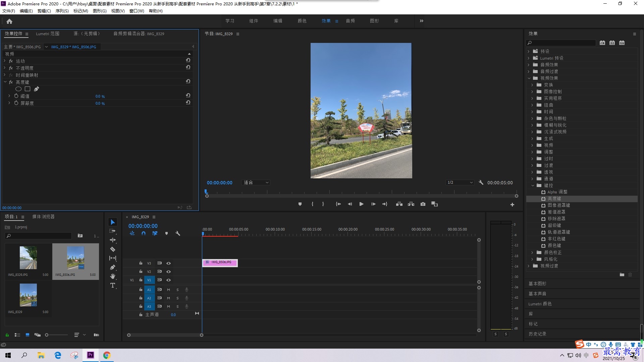This screenshot has width=644, height=362.
Task: Show more workspaces chevron
Action: (421, 21)
